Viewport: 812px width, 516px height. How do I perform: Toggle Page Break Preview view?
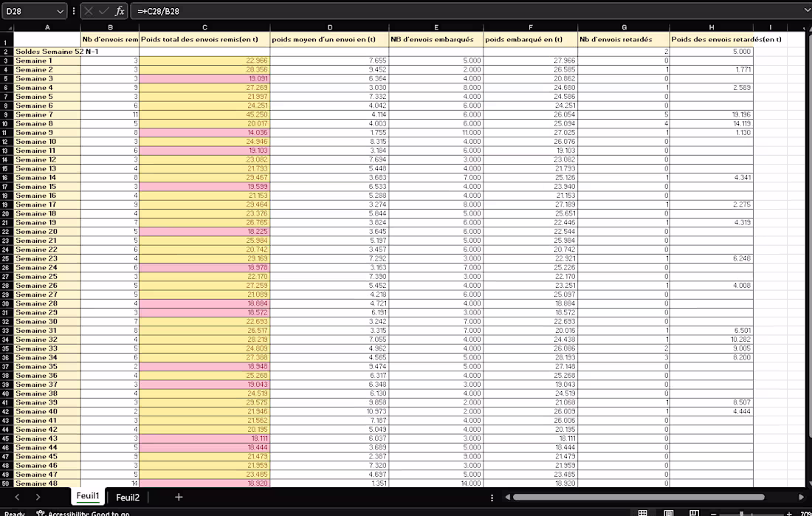click(693, 512)
